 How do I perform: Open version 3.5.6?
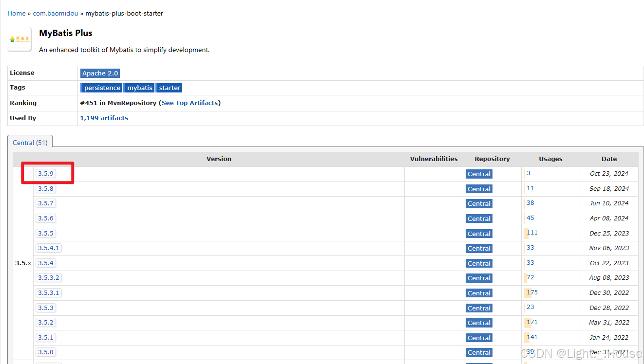pyautogui.click(x=46, y=218)
